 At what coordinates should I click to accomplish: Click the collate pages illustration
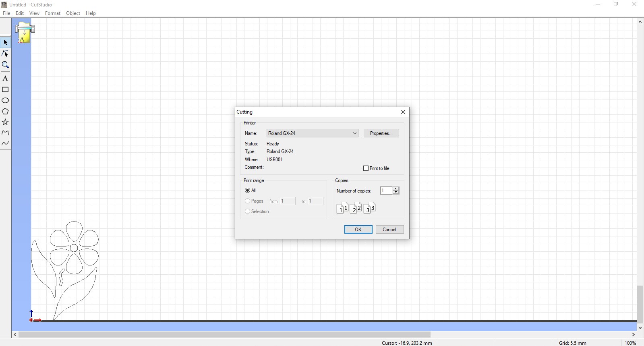[x=356, y=208]
